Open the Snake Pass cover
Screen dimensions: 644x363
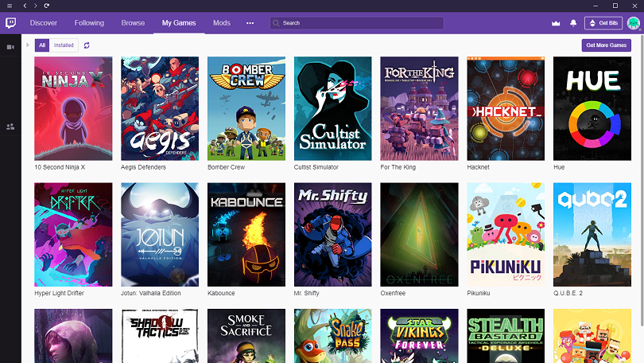click(x=332, y=336)
